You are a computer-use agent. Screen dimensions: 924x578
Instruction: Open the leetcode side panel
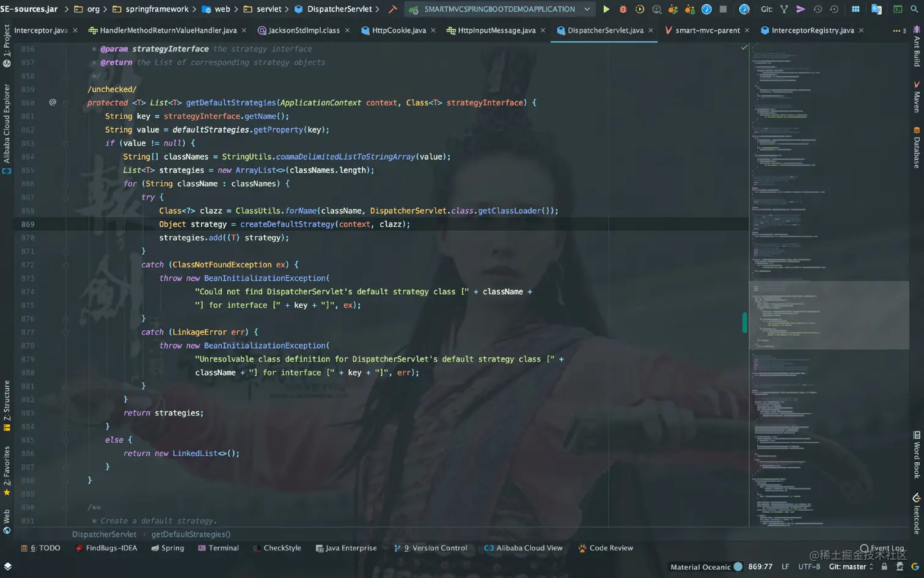[917, 514]
